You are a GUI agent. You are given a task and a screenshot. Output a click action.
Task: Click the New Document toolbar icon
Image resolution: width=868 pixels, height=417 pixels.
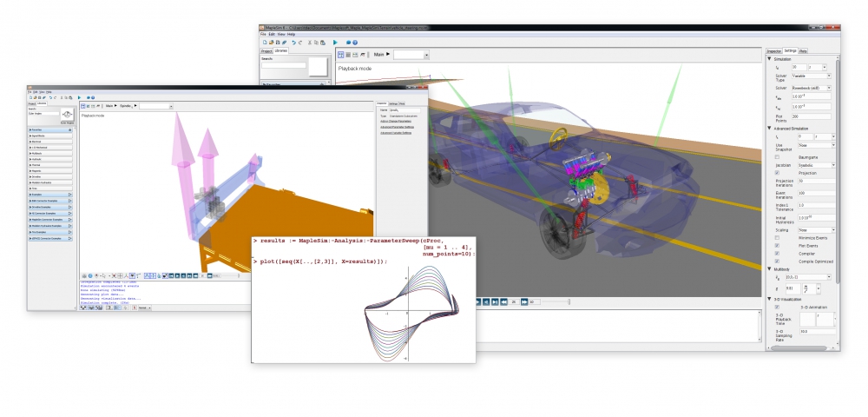264,42
